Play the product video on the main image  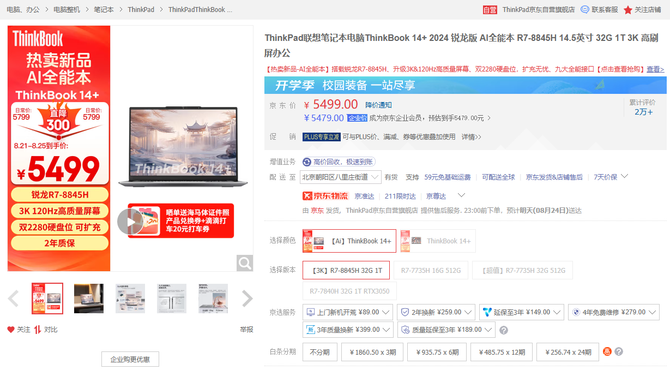point(130,221)
